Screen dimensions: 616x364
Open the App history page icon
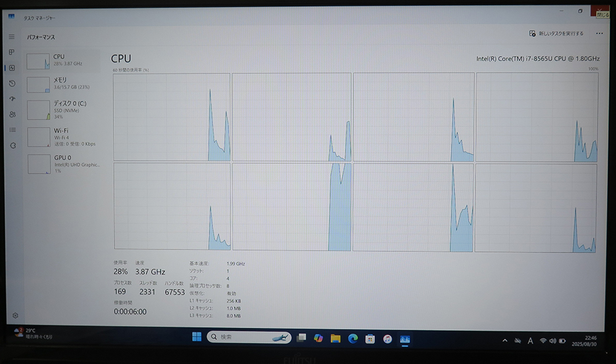click(x=12, y=83)
